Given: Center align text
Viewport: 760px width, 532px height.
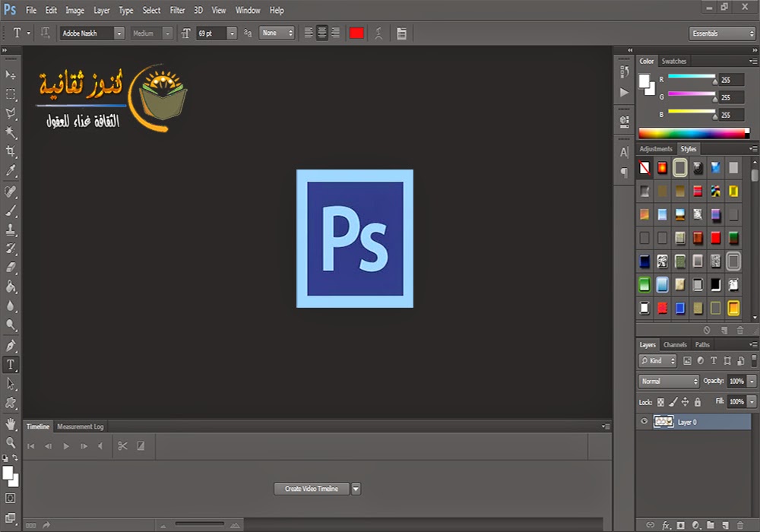Looking at the screenshot, I should pos(321,33).
